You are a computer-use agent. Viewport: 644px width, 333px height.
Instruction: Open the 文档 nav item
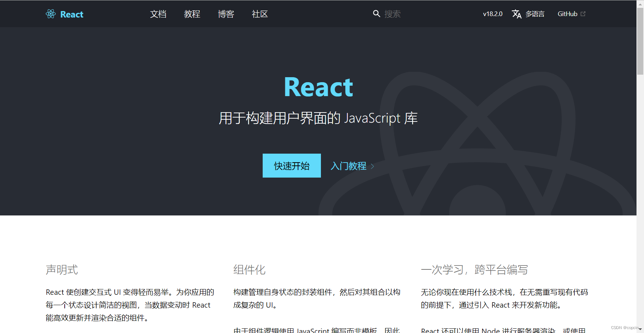(158, 14)
